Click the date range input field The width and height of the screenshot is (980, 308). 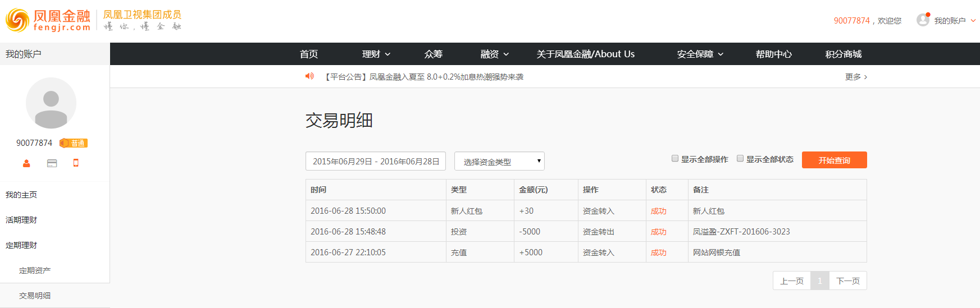point(376,161)
